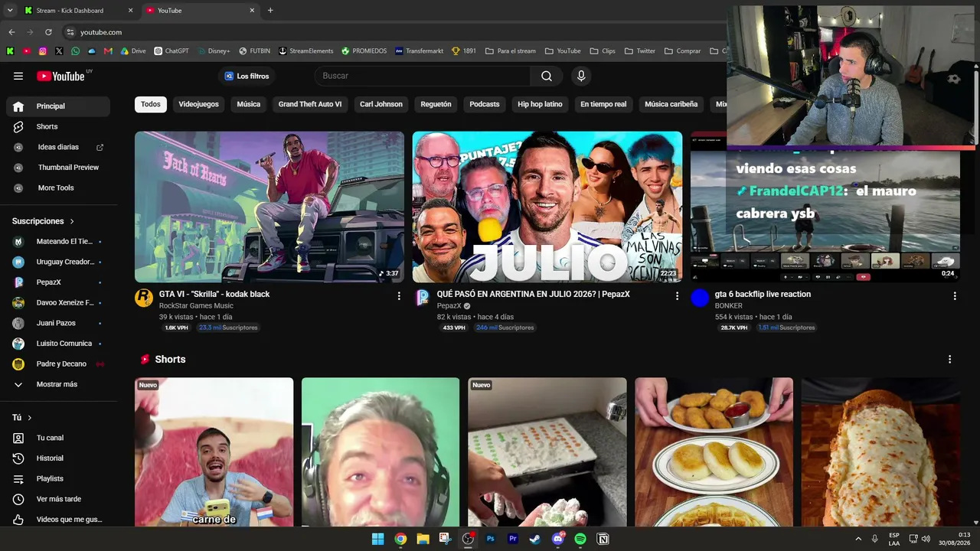The height and width of the screenshot is (551, 980).
Task: Open the carne de Short thumbnail
Action: (x=214, y=452)
